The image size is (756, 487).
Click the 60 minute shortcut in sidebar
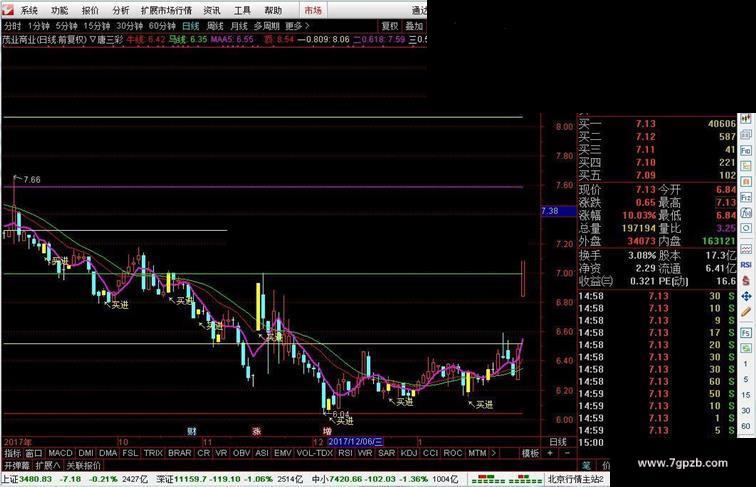tap(746, 426)
